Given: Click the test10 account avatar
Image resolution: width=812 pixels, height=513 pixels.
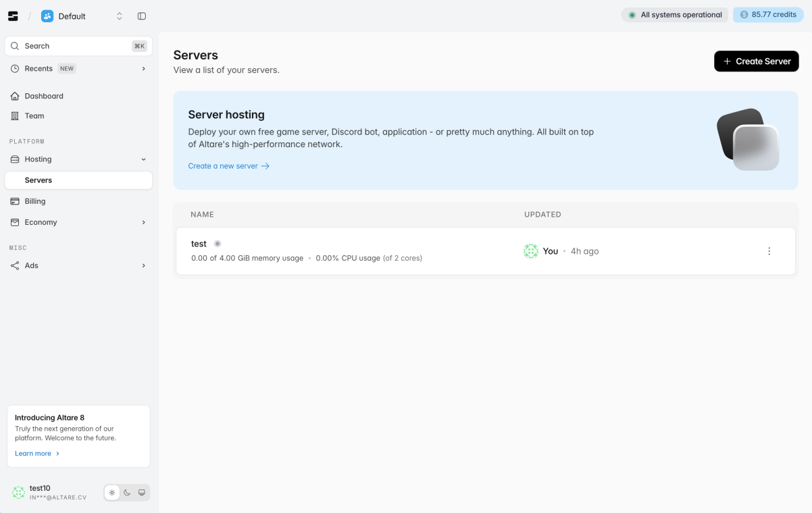Looking at the screenshot, I should point(16,492).
